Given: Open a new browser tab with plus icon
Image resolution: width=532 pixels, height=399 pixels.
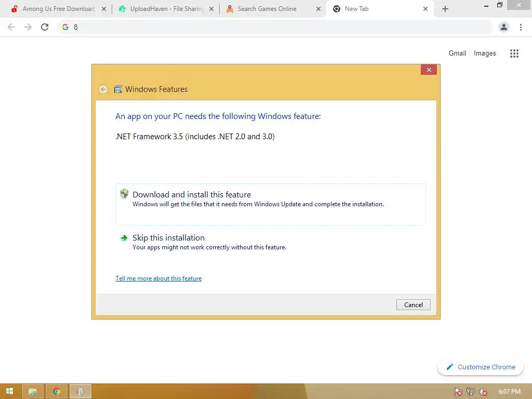Looking at the screenshot, I should coord(445,9).
